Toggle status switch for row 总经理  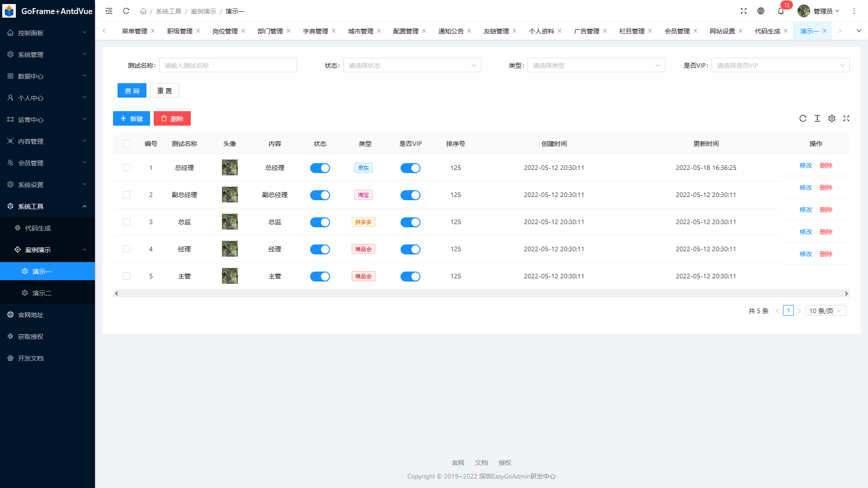(x=320, y=168)
